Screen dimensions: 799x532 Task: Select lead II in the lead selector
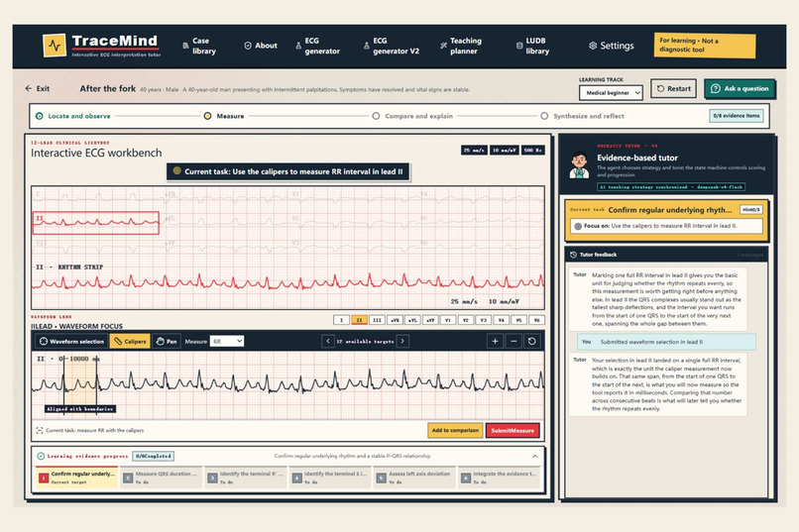(359, 320)
